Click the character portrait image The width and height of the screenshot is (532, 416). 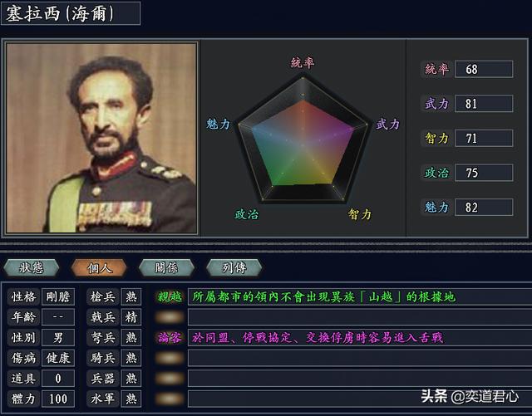(x=101, y=138)
